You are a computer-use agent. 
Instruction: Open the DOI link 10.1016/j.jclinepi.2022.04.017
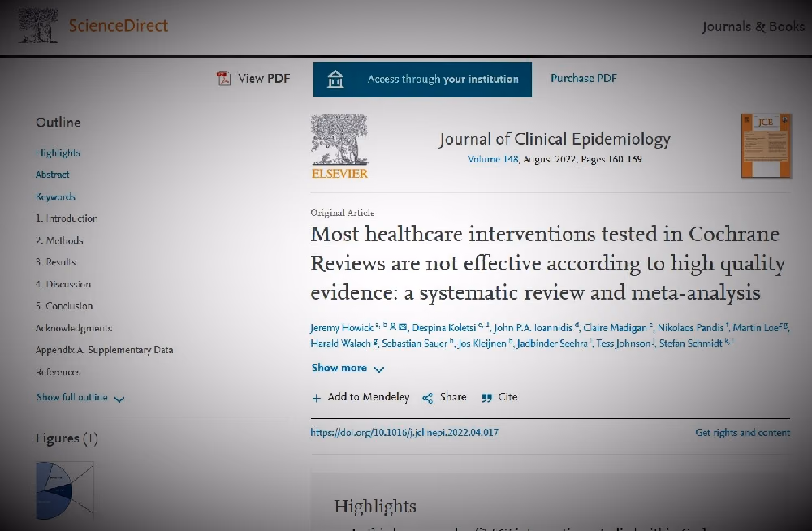tap(404, 433)
